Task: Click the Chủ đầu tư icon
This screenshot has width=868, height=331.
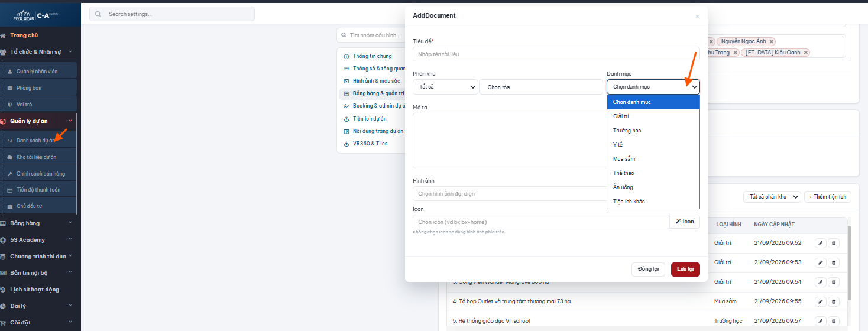Action: (x=10, y=206)
